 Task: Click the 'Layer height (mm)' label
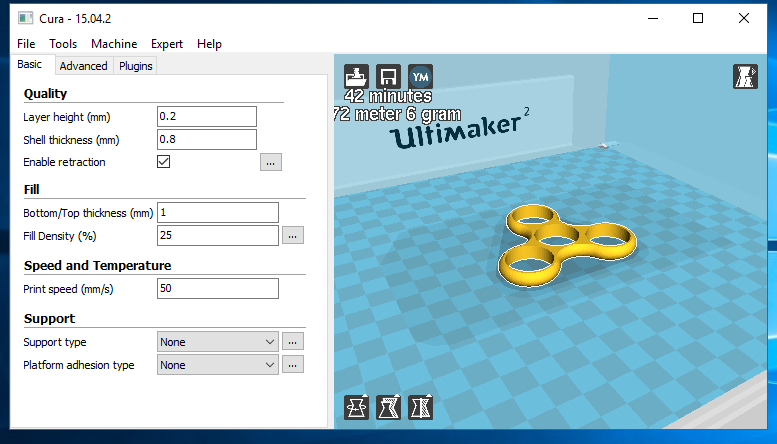[67, 117]
